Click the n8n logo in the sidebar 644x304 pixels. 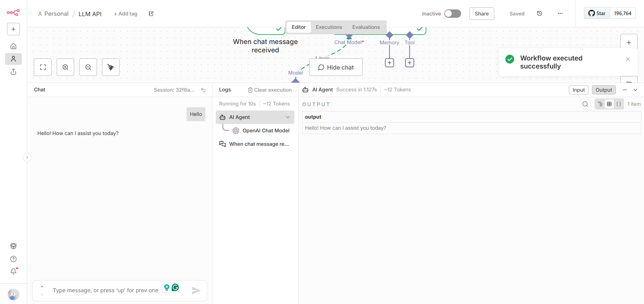point(13,13)
